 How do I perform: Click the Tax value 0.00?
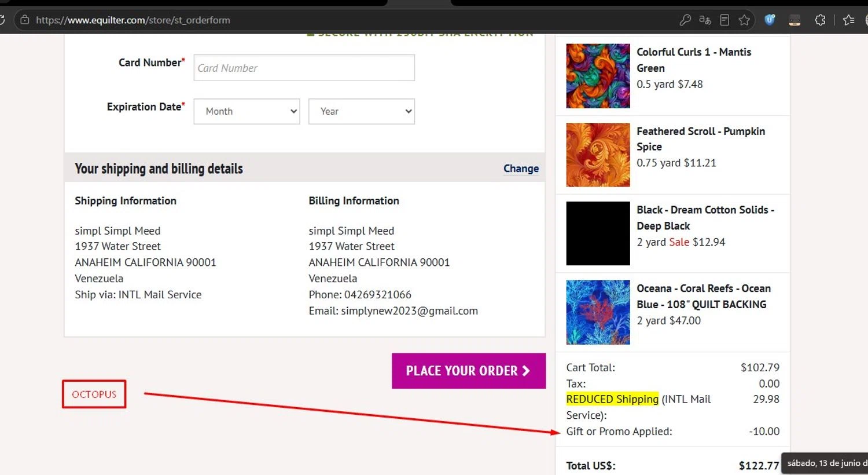(x=769, y=383)
